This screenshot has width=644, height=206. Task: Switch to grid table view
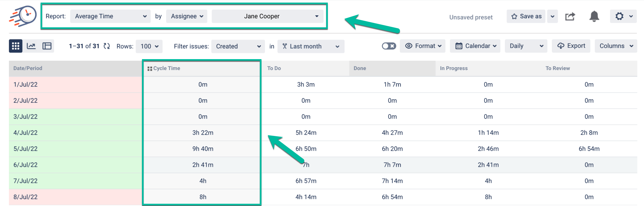click(16, 46)
